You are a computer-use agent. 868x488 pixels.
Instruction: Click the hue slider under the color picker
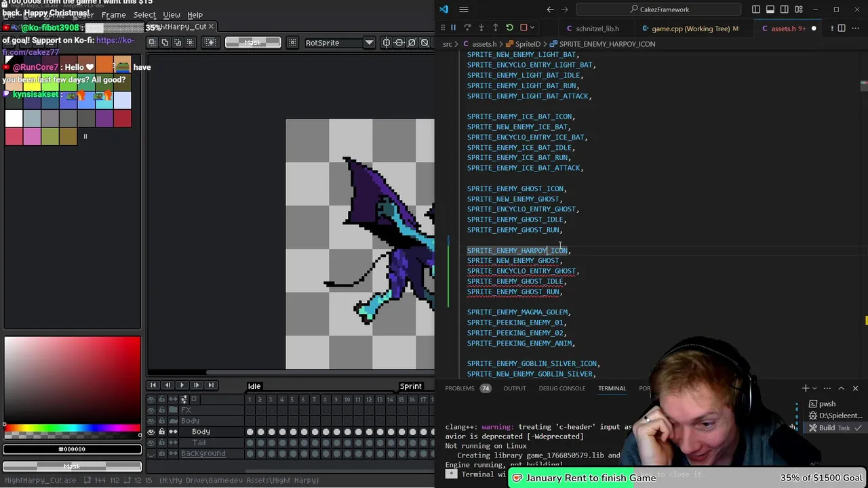click(72, 428)
